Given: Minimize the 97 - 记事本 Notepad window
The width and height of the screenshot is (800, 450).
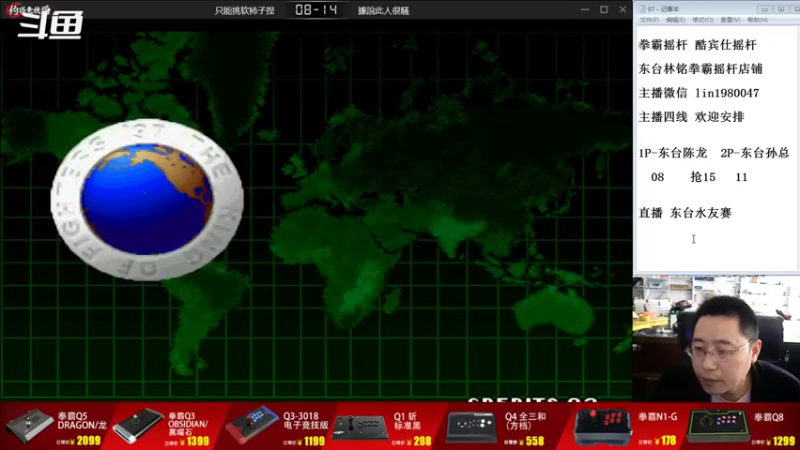Looking at the screenshot, I should (764, 9).
